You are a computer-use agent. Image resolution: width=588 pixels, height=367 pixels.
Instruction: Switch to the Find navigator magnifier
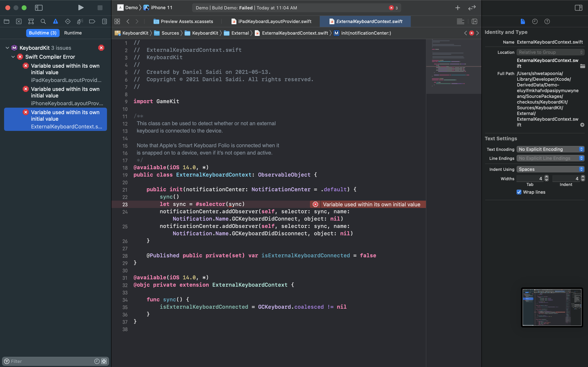(x=43, y=21)
